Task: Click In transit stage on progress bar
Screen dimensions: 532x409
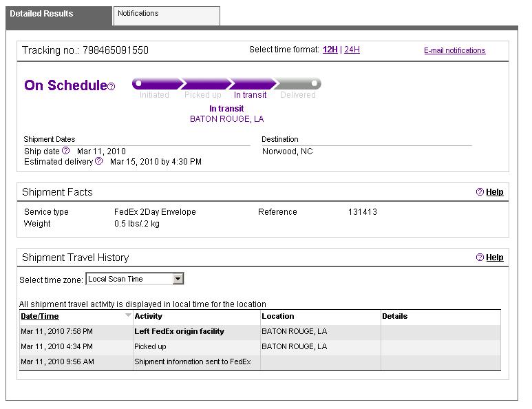Action: [250, 95]
